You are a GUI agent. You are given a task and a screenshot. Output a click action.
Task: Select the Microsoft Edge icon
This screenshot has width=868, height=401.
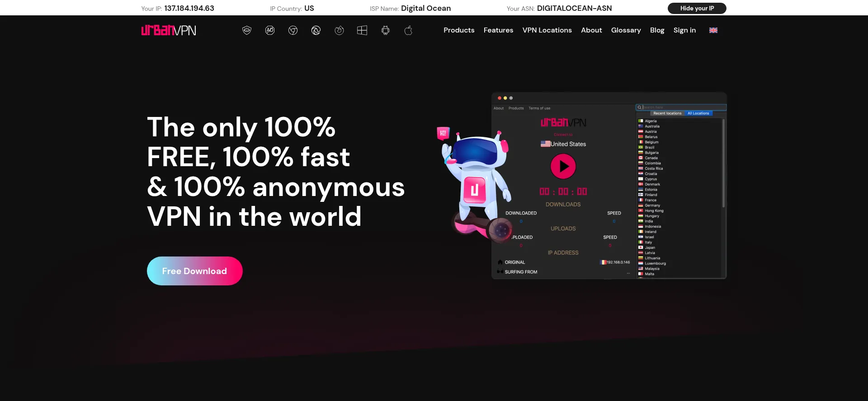(316, 30)
